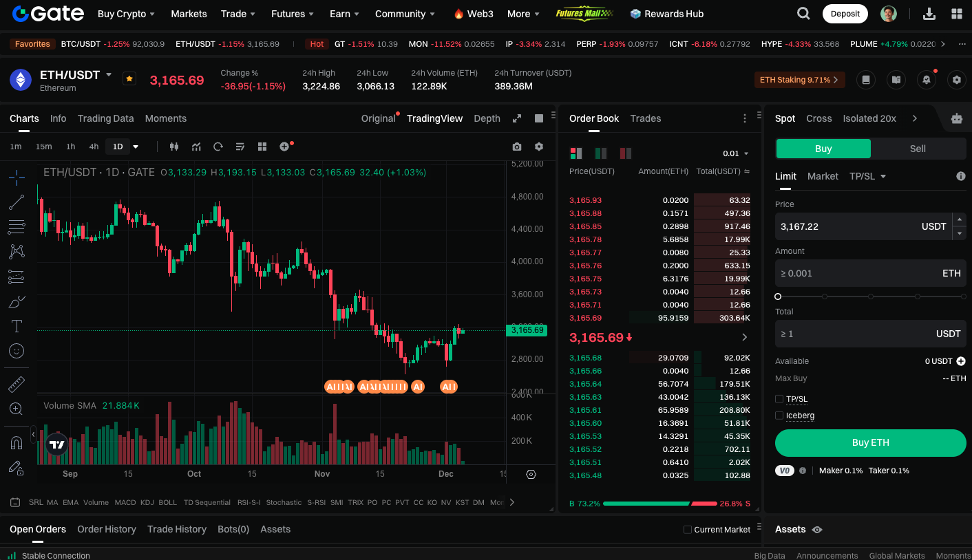Select the chart zoom-in tool
This screenshot has width=972, height=560.
tap(17, 409)
